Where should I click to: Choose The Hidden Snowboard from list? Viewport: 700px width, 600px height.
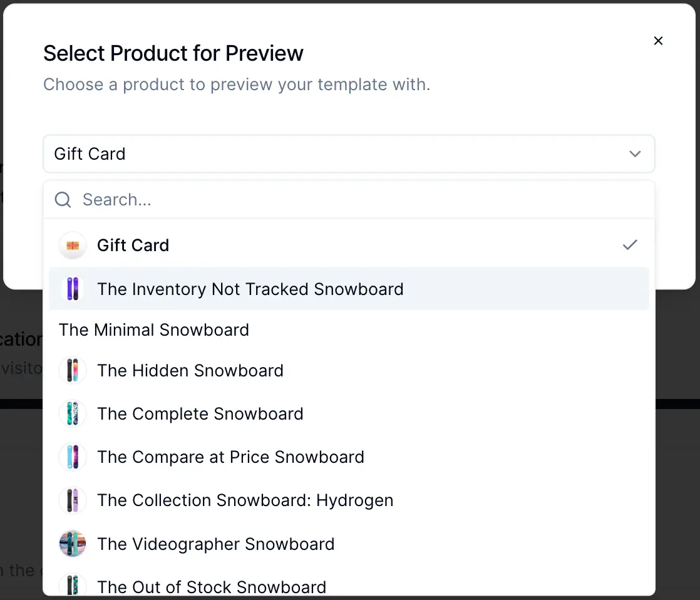[190, 371]
